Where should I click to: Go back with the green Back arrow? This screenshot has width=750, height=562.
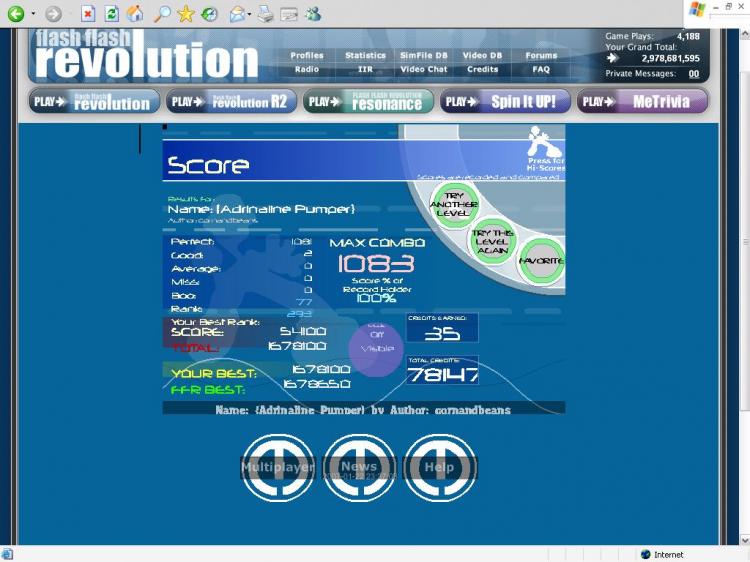click(x=15, y=13)
